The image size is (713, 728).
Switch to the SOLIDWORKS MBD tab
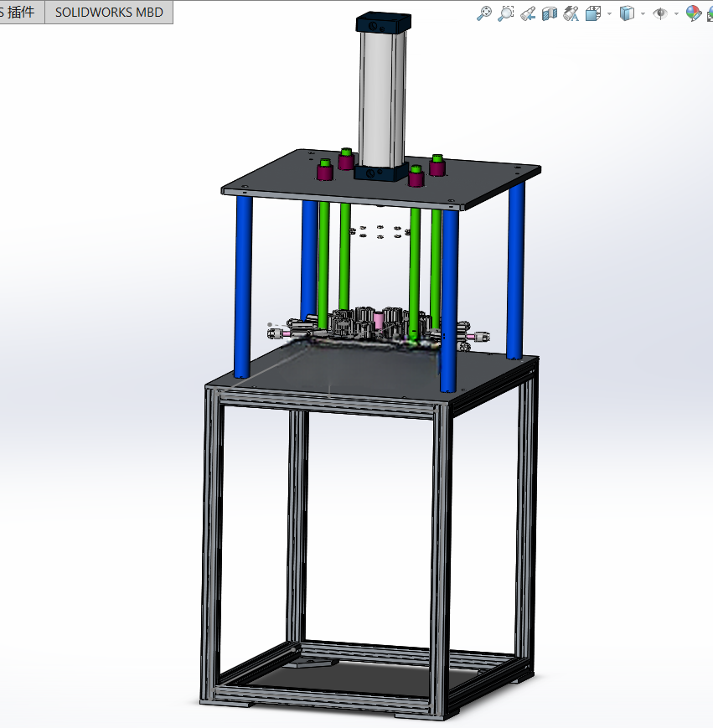point(109,12)
